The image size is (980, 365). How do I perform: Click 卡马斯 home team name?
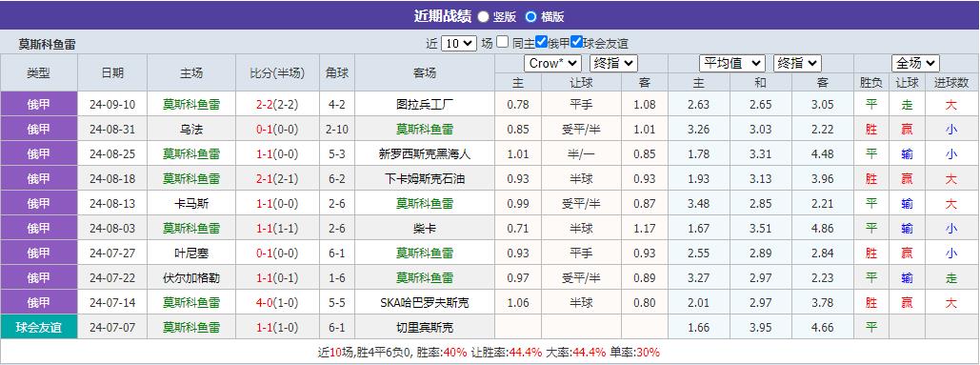191,204
